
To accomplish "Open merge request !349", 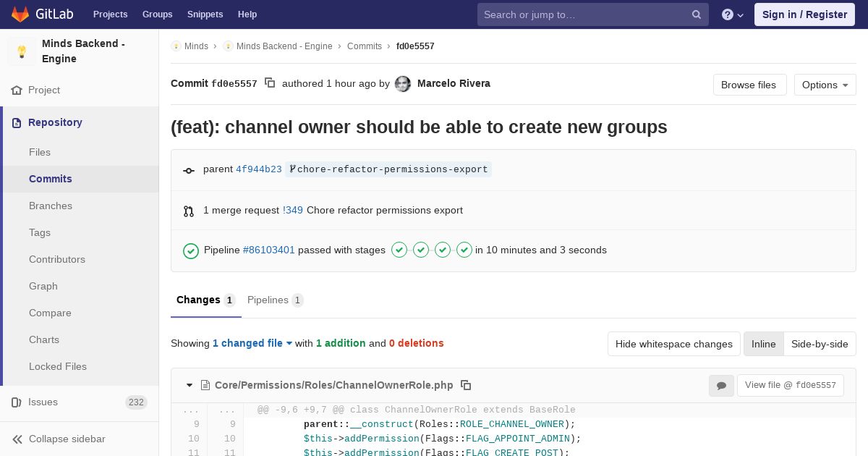I will pyautogui.click(x=293, y=210).
